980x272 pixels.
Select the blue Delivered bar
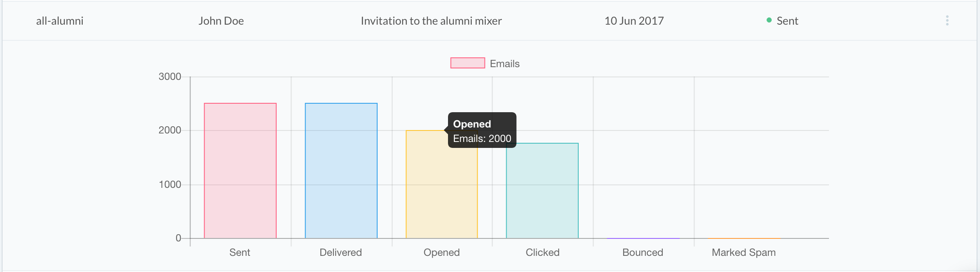341,170
